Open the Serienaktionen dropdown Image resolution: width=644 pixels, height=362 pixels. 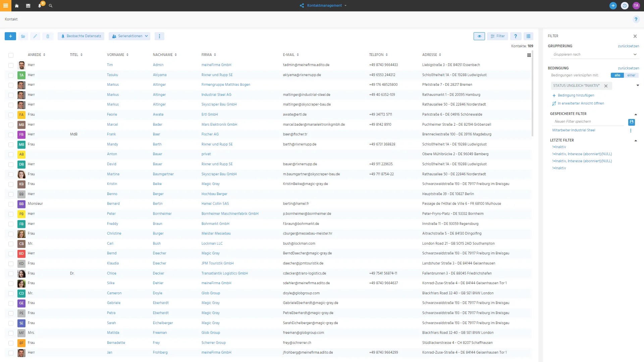point(130,36)
